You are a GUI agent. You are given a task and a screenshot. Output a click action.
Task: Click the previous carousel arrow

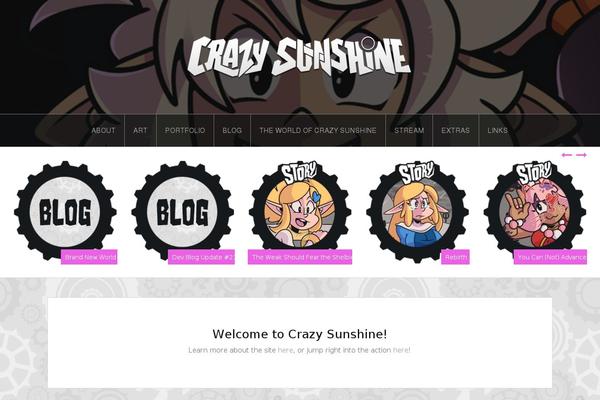tap(566, 155)
